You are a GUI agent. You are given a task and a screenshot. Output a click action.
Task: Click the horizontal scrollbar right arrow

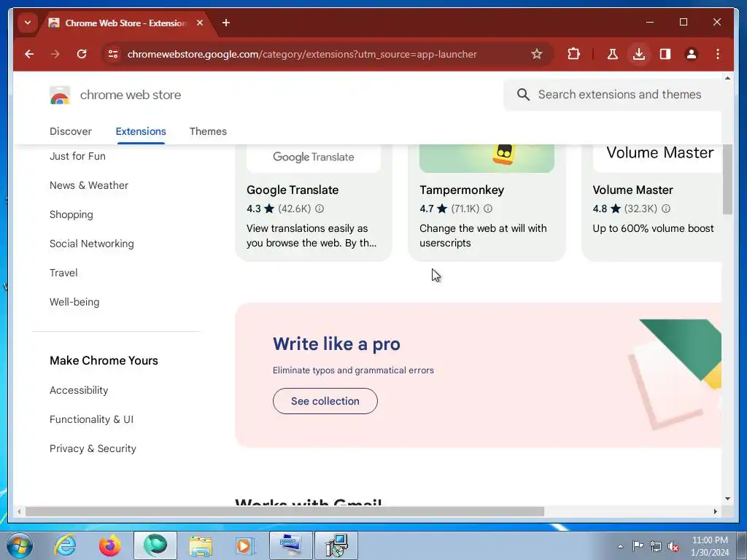(715, 511)
